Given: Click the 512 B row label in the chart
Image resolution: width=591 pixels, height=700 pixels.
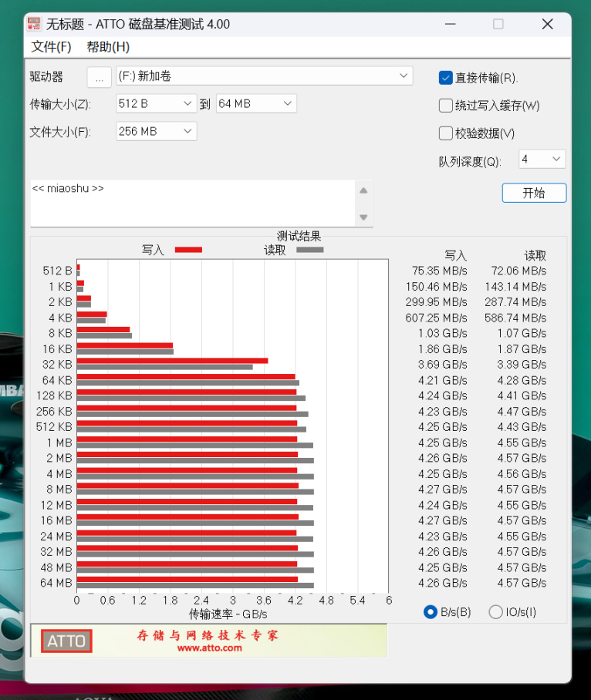Looking at the screenshot, I should [58, 271].
